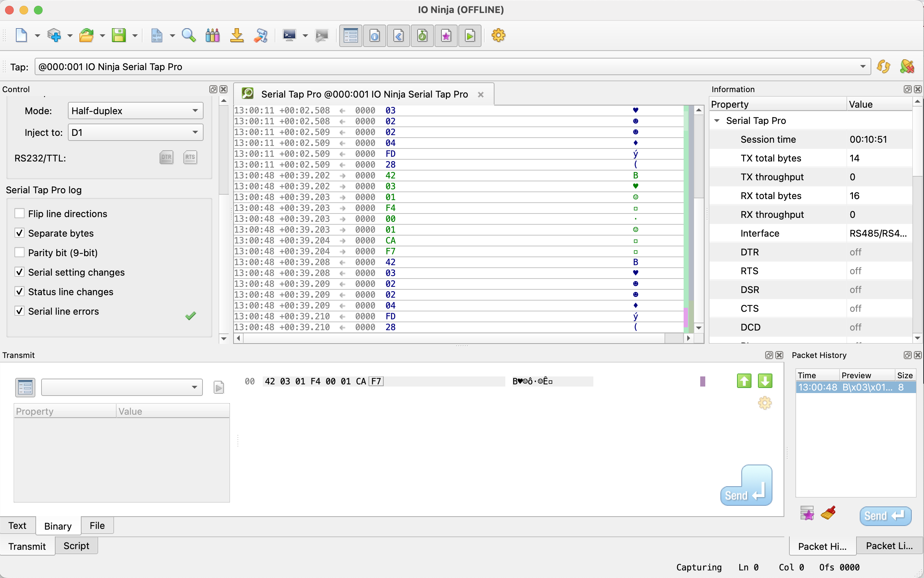Click the download-to-tray arrow icon
924x578 pixels.
(x=237, y=35)
